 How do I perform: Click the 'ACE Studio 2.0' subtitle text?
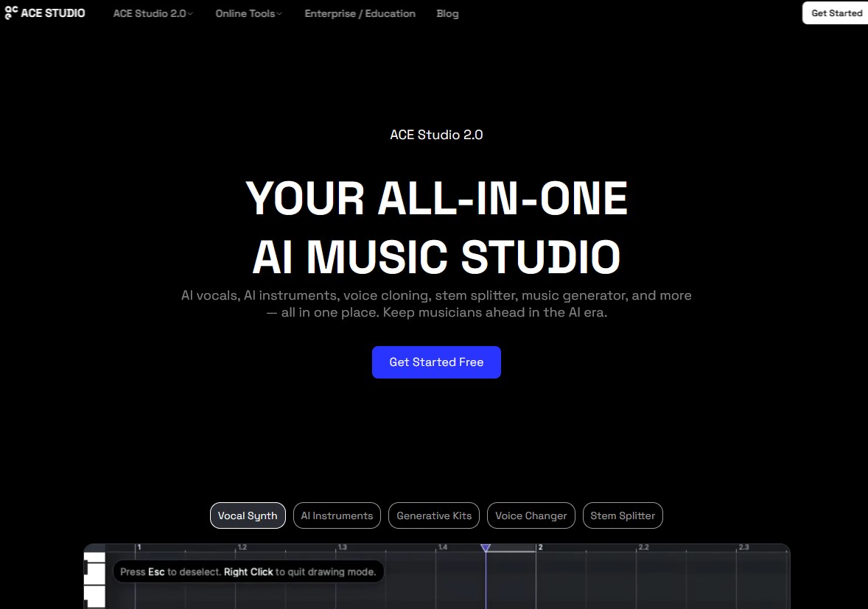436,135
